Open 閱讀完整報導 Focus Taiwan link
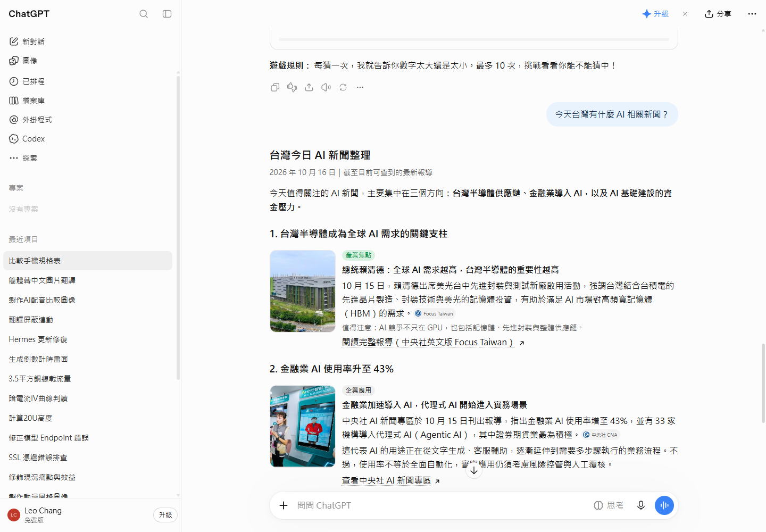This screenshot has height=532, width=766. pyautogui.click(x=433, y=343)
